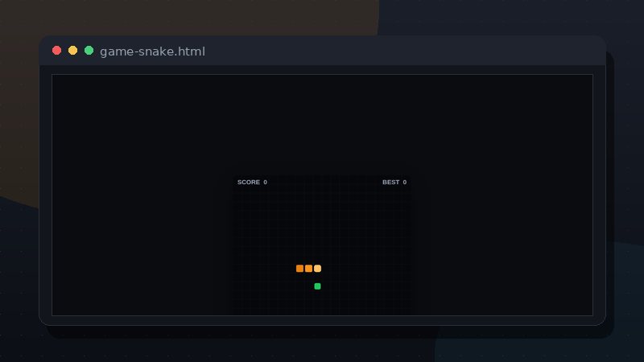Viewport: 644px width, 362px height.
Task: Click the snake's leftmost tail segment
Action: pos(299,269)
